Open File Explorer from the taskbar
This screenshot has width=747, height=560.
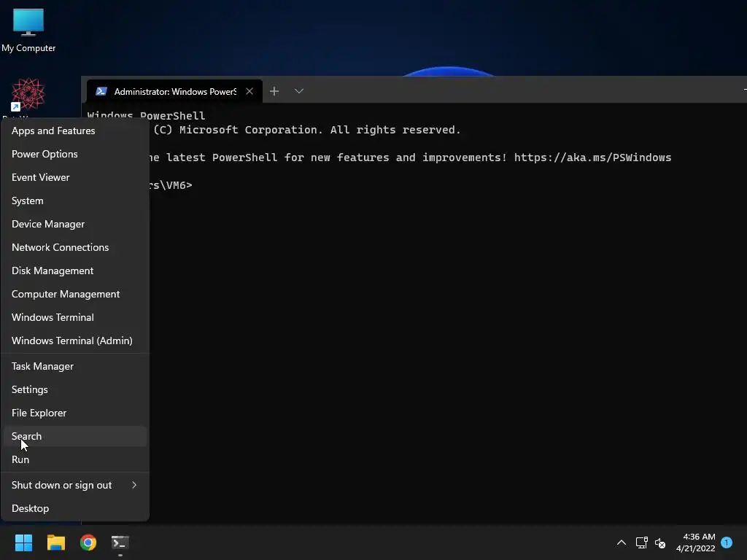(55, 542)
